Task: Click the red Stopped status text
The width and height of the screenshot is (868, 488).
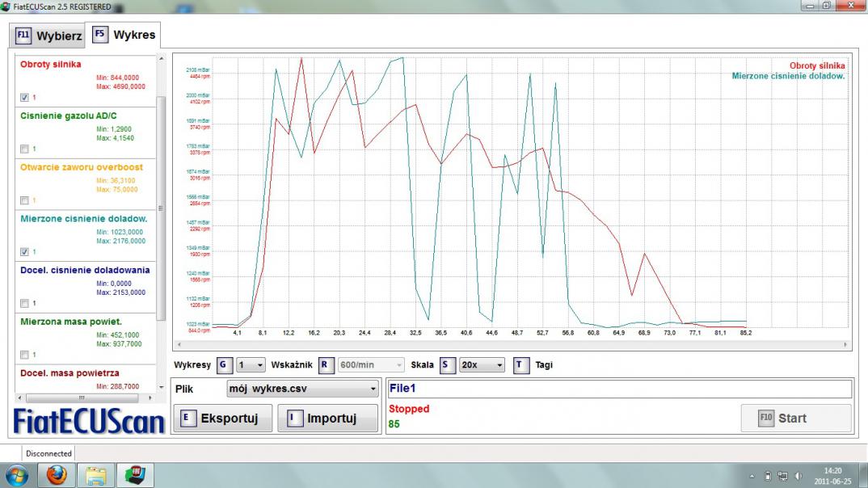Action: click(x=409, y=409)
